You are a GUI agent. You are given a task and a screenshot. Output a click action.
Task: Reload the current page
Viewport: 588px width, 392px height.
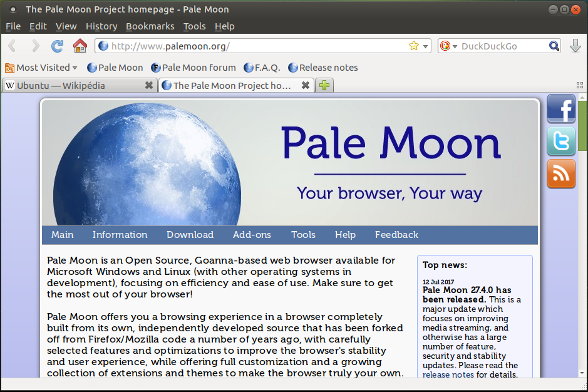point(58,46)
